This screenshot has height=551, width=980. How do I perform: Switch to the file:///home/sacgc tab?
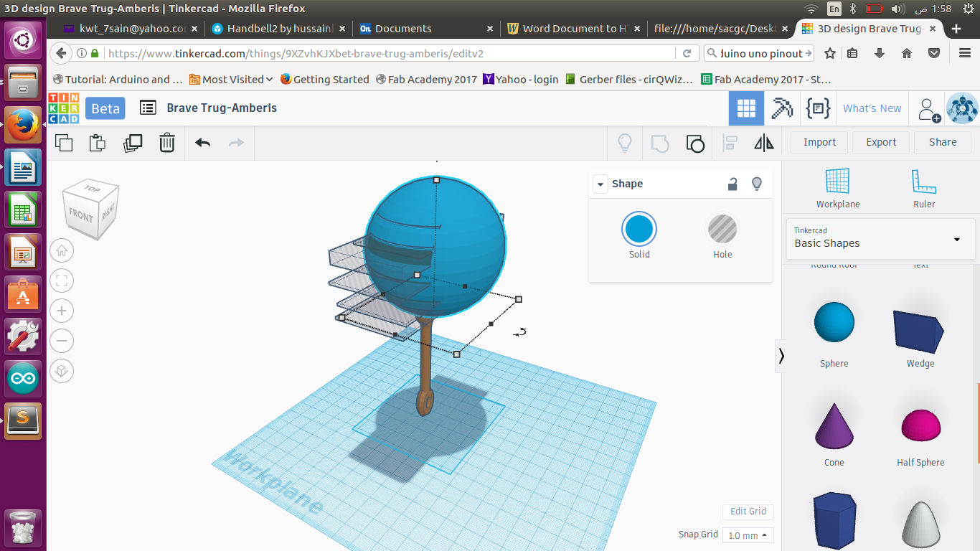(x=720, y=29)
